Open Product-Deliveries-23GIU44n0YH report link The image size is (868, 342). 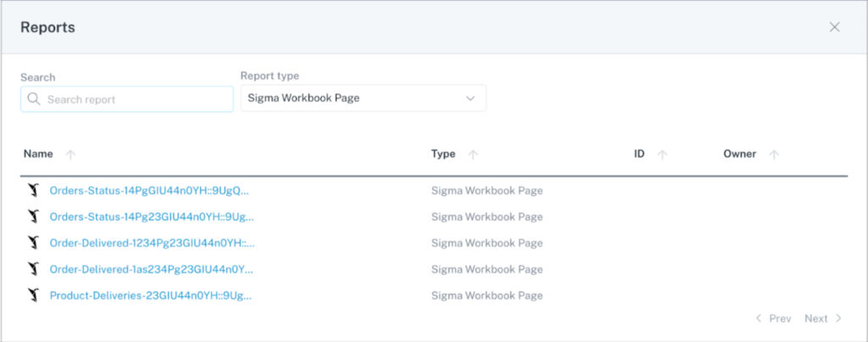click(151, 295)
